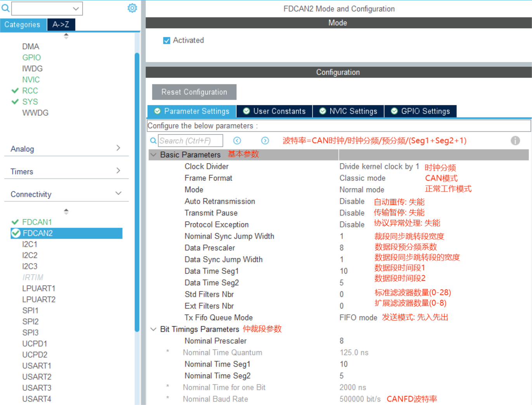532x405 pixels.
Task: Click the parameter search magnifier icon
Action: 153,141
